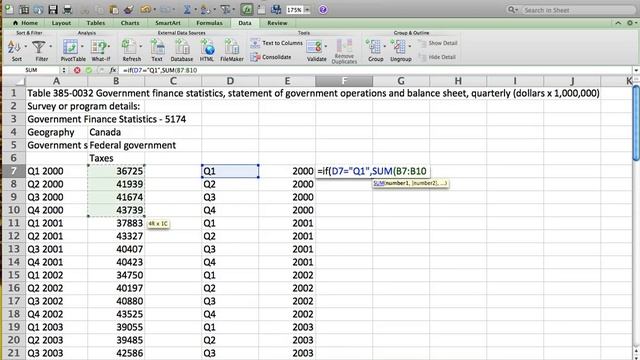Click the New workbook icon
This screenshot has width=640, height=360.
pyautogui.click(x=9, y=9)
